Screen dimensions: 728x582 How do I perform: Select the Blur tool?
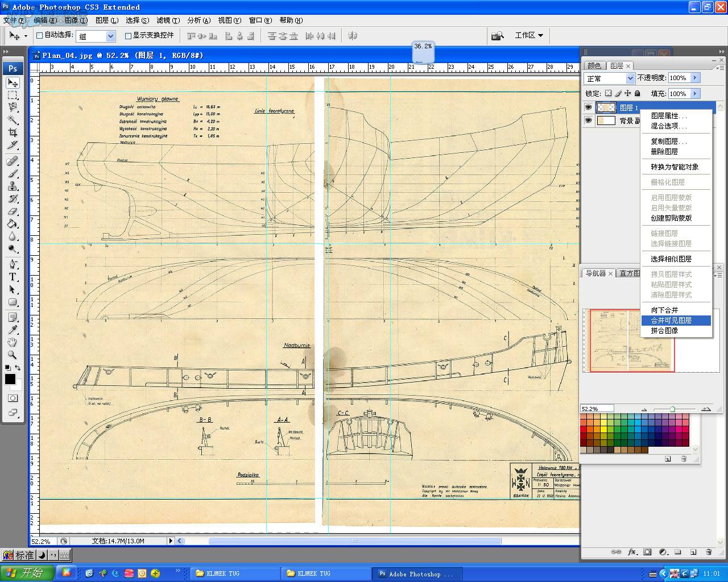[13, 236]
